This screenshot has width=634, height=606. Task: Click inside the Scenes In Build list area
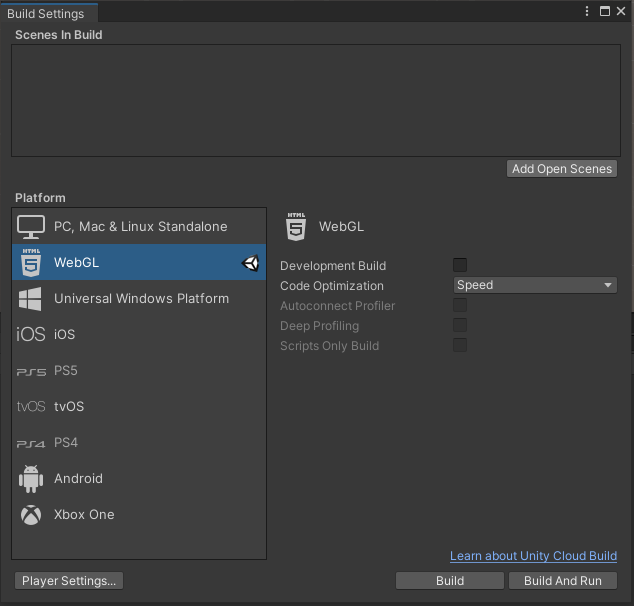[316, 100]
